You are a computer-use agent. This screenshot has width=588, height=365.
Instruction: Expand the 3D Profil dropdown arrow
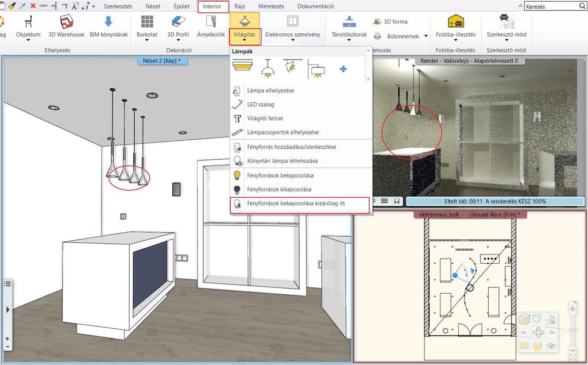[178, 40]
